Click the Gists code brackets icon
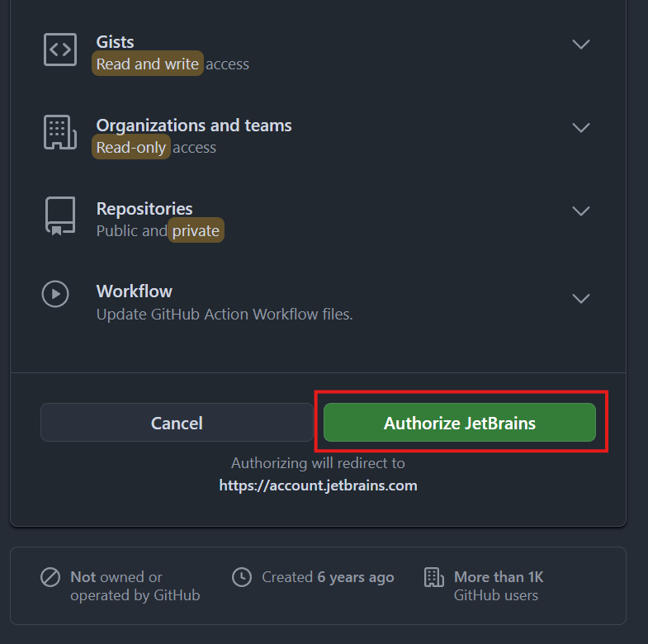 (x=59, y=50)
